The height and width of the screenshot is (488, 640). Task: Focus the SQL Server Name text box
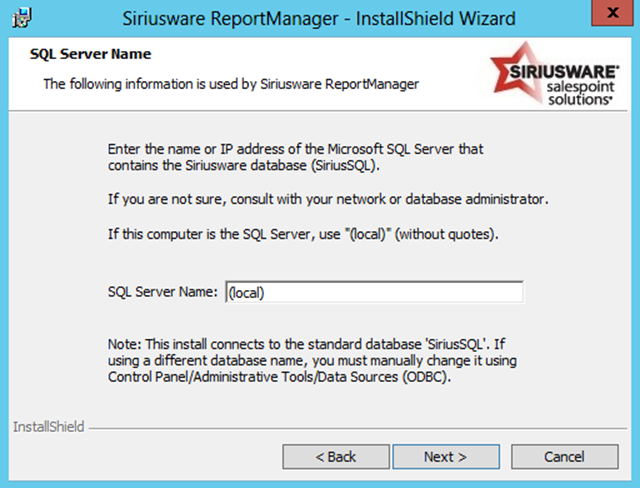(374, 292)
